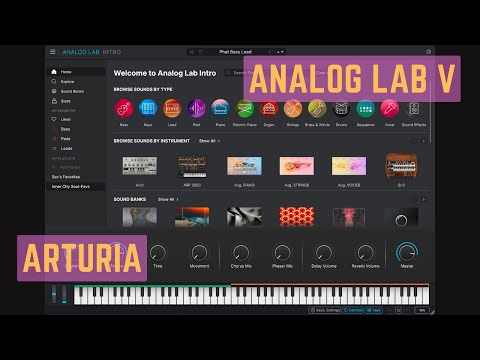Open the Store in the sidebar

76,101
